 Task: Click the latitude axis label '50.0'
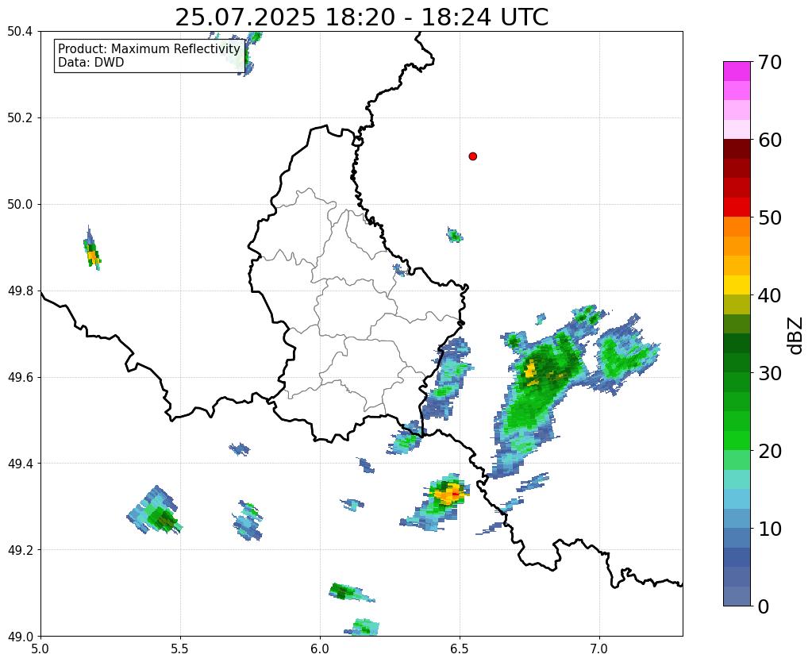point(20,205)
